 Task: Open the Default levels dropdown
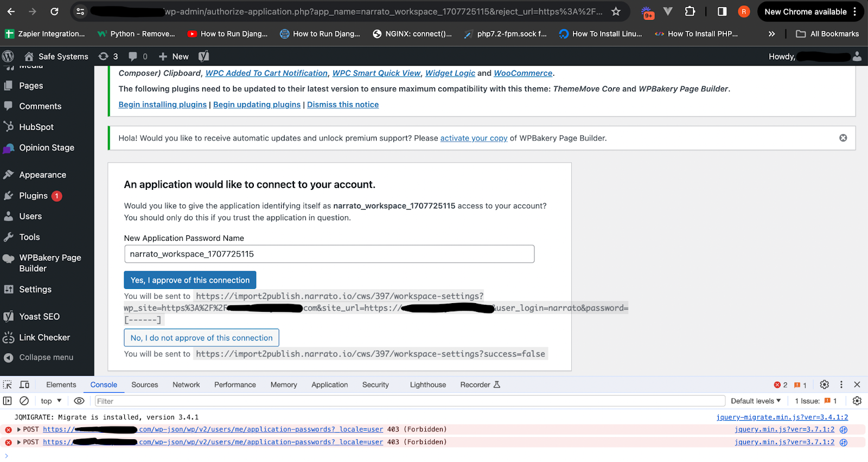[x=756, y=401]
